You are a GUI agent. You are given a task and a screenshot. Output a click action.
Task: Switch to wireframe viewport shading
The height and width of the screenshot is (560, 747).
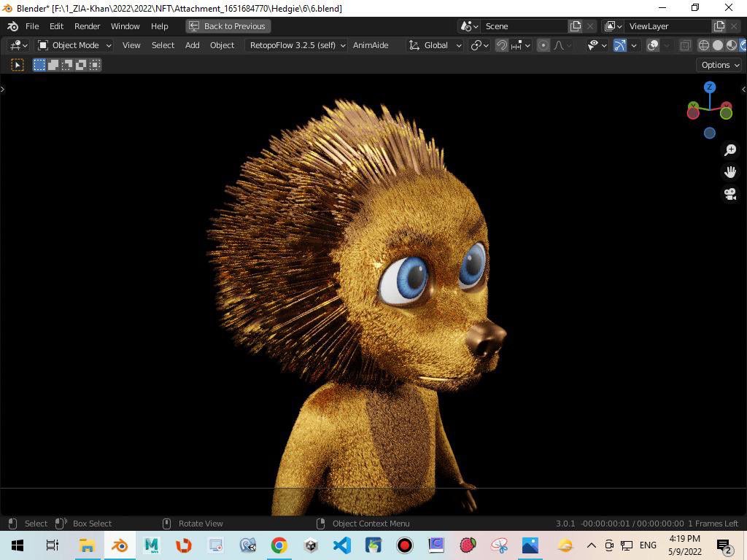pyautogui.click(x=704, y=45)
